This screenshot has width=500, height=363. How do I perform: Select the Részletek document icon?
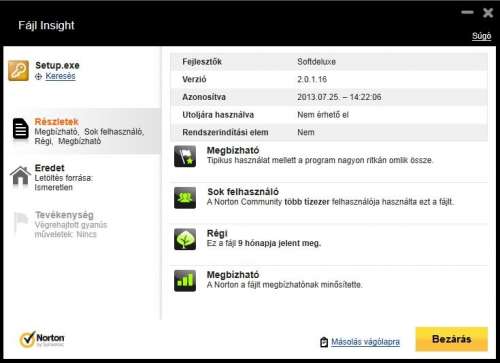coord(21,129)
